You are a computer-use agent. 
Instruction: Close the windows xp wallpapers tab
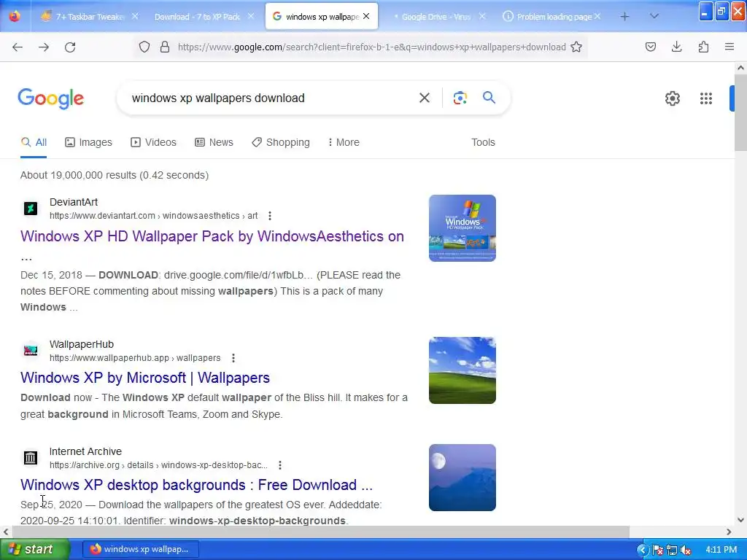click(366, 16)
